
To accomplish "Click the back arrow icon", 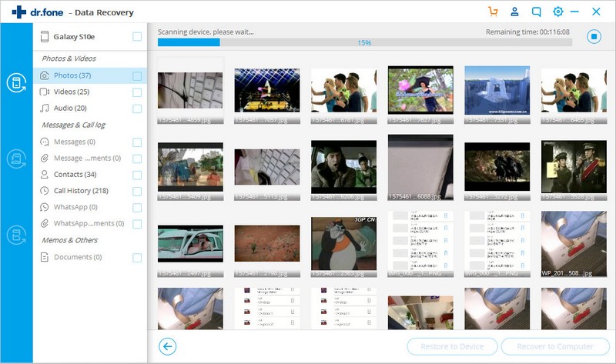I will pos(166,346).
